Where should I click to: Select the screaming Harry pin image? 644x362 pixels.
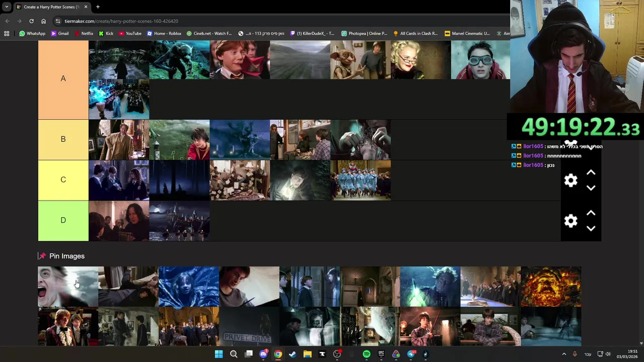(68, 287)
